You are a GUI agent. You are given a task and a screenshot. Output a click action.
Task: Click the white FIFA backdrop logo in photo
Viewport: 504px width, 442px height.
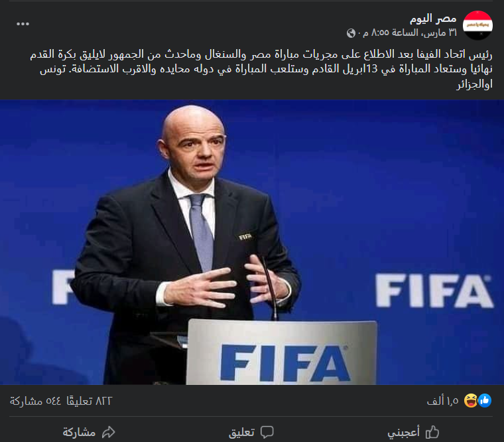click(434, 291)
